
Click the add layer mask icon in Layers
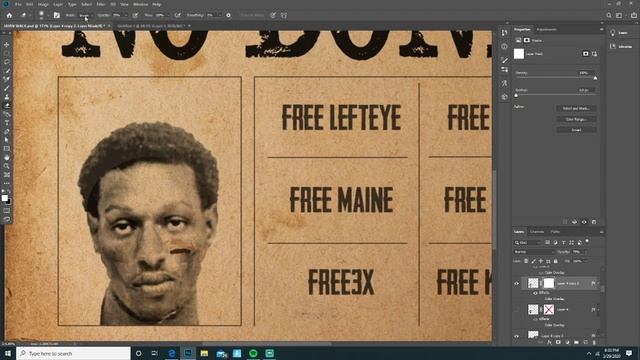(558, 342)
